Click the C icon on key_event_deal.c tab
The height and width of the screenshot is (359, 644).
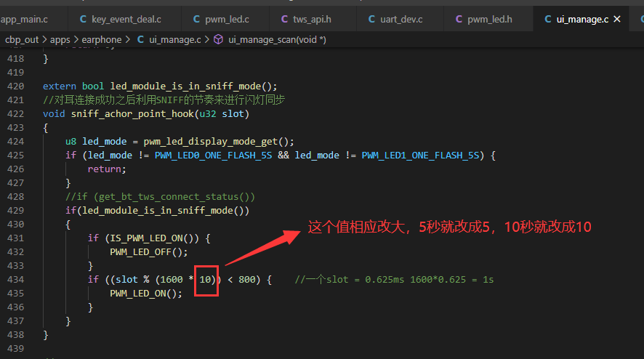(83, 20)
